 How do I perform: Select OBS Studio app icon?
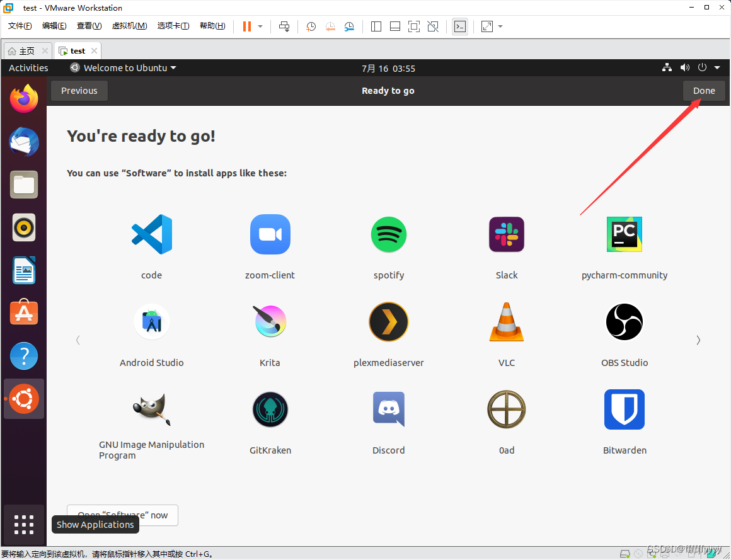[625, 321]
